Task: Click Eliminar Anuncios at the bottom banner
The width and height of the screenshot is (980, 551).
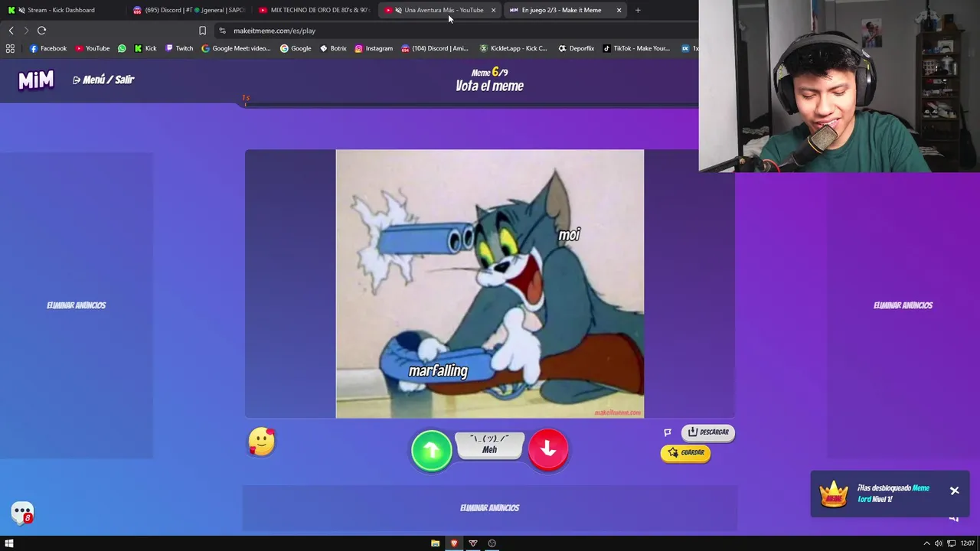Action: tap(490, 508)
